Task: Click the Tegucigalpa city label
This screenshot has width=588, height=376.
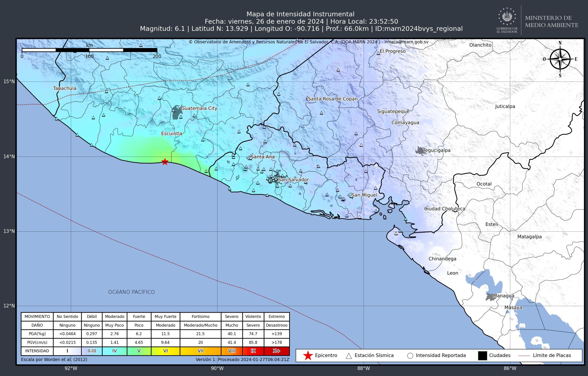Action: coord(437,150)
